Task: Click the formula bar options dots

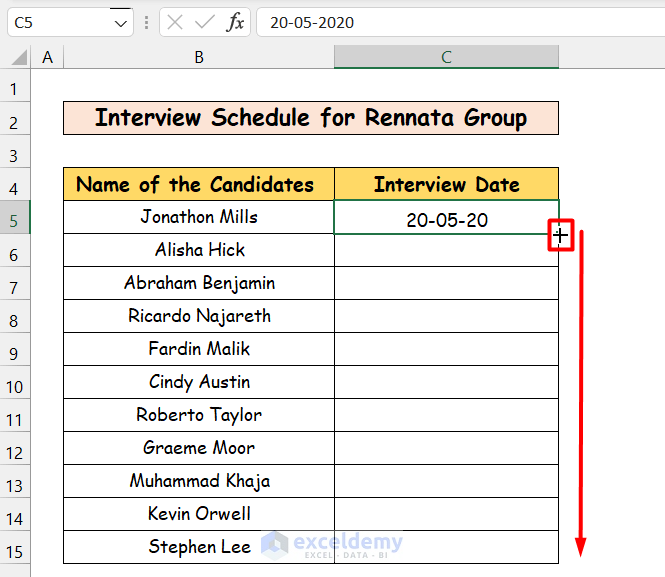Action: tap(147, 22)
